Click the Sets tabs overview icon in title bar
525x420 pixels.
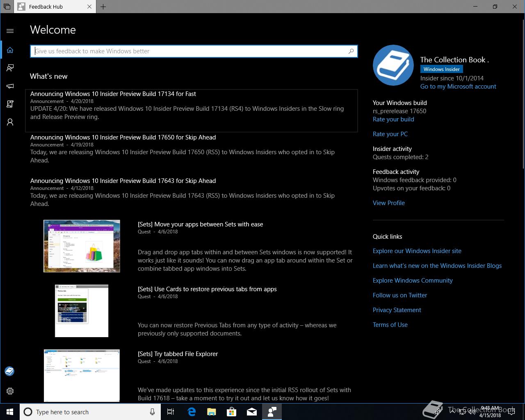coord(7,7)
